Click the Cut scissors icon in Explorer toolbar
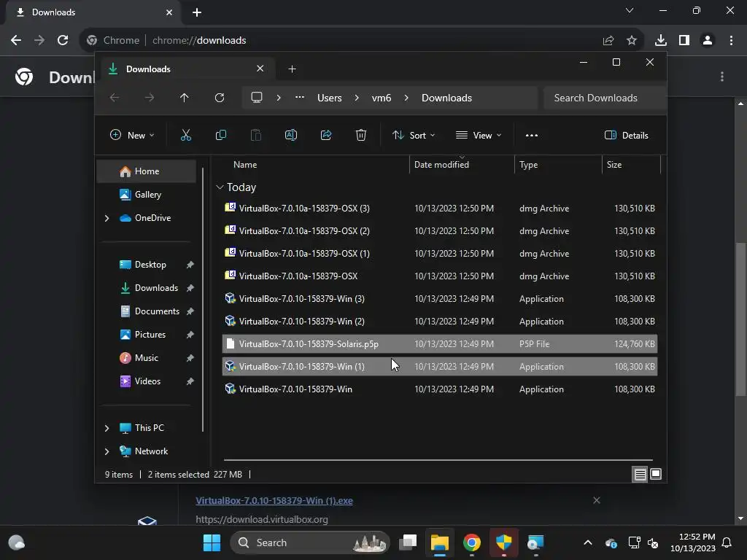Viewport: 747px width, 560px height. pyautogui.click(x=186, y=135)
